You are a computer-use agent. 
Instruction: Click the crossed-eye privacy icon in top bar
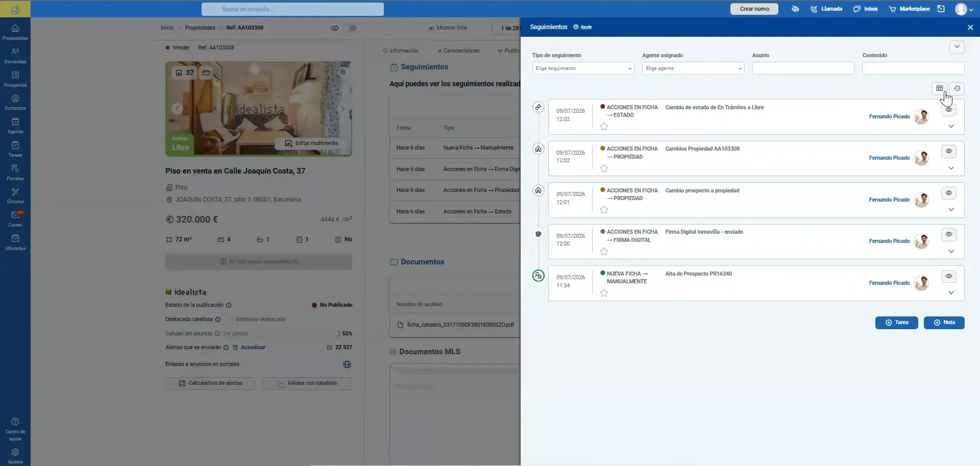(x=795, y=9)
